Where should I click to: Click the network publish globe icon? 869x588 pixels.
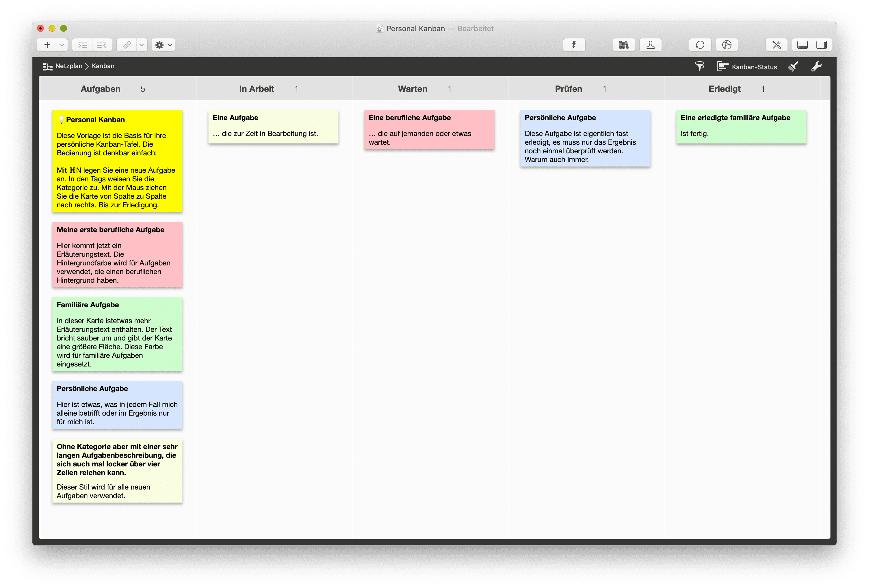727,44
